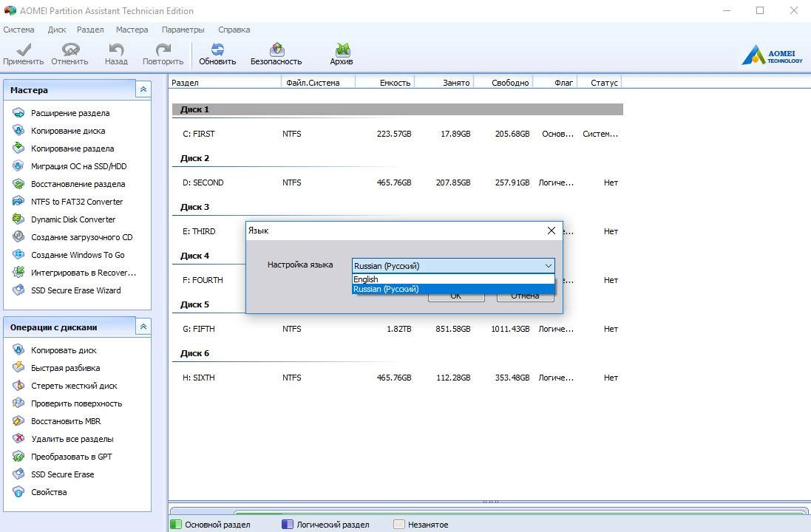Open the Справка menu
Image resolution: width=811 pixels, height=532 pixels.
point(234,30)
